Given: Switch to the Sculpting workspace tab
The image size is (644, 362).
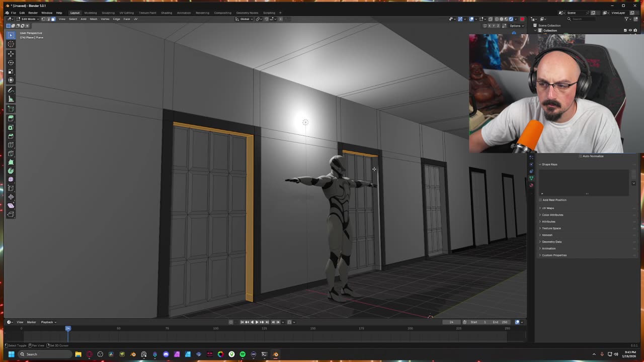Looking at the screenshot, I should 108,13.
